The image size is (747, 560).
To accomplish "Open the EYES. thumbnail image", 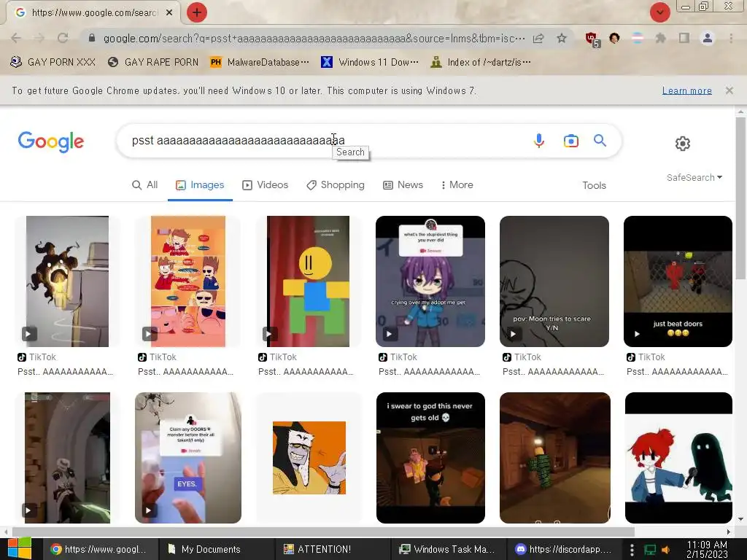I will tap(188, 458).
